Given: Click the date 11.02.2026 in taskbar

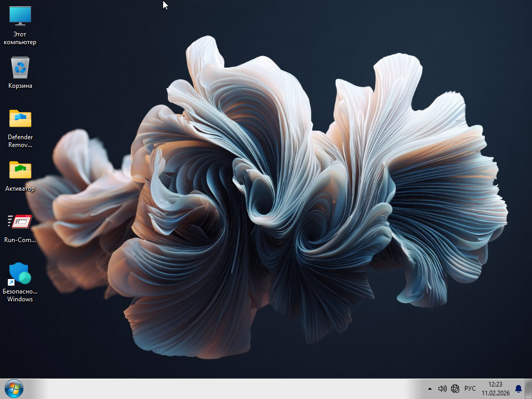Looking at the screenshot, I should tap(496, 393).
